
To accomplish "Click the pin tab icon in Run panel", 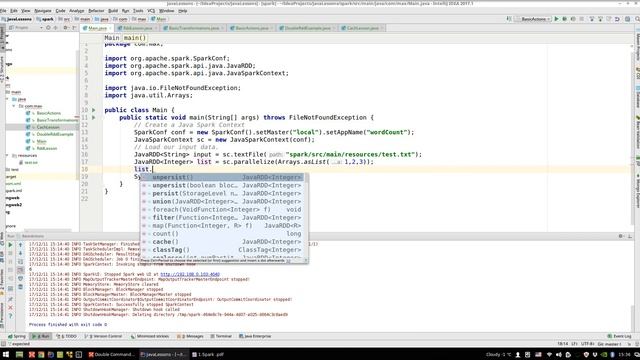I will click(10, 299).
